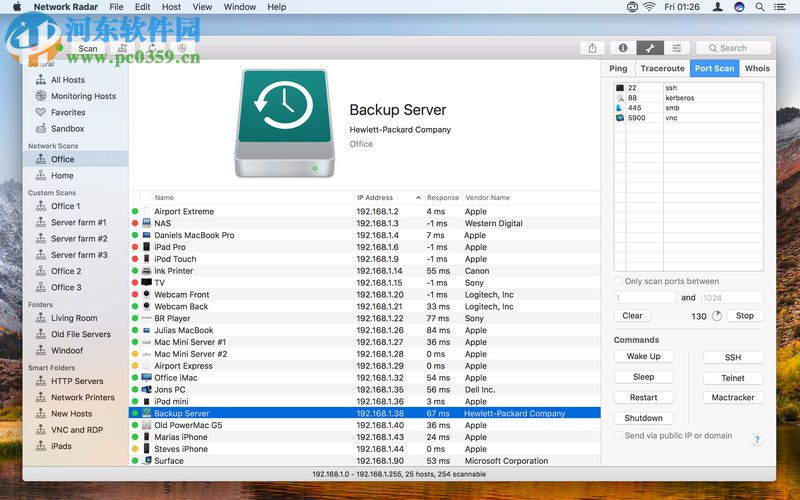Open the Wi-Fi menu bar icon
Viewport: 800px width, 500px height.
tap(649, 7)
